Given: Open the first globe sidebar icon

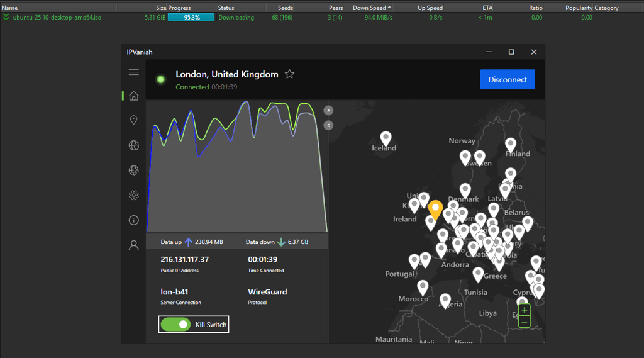Looking at the screenshot, I should [x=133, y=145].
